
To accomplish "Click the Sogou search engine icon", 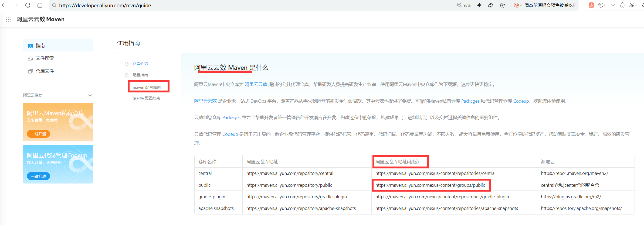I will click(x=516, y=5).
